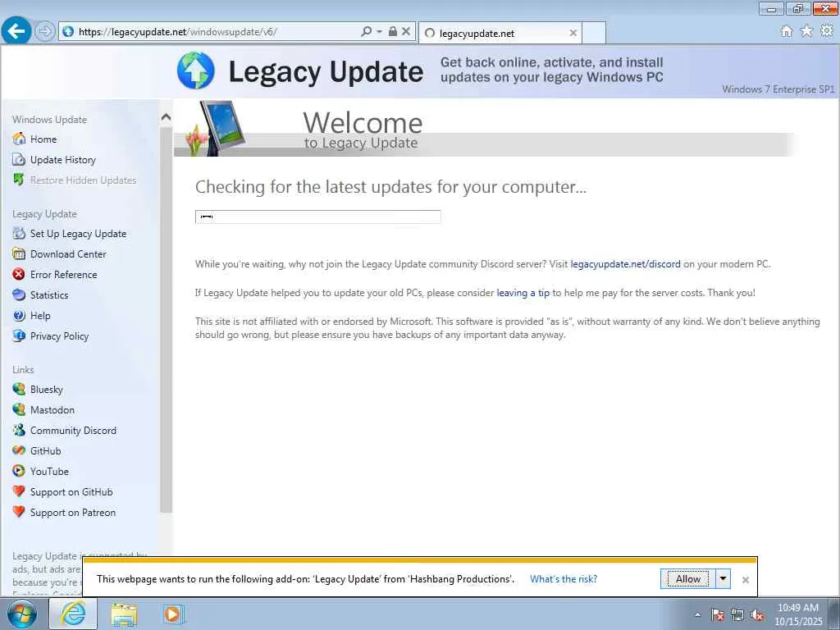Screen dimensions: 840x630
Task: Click the Community Discord people icon
Action: (19, 430)
